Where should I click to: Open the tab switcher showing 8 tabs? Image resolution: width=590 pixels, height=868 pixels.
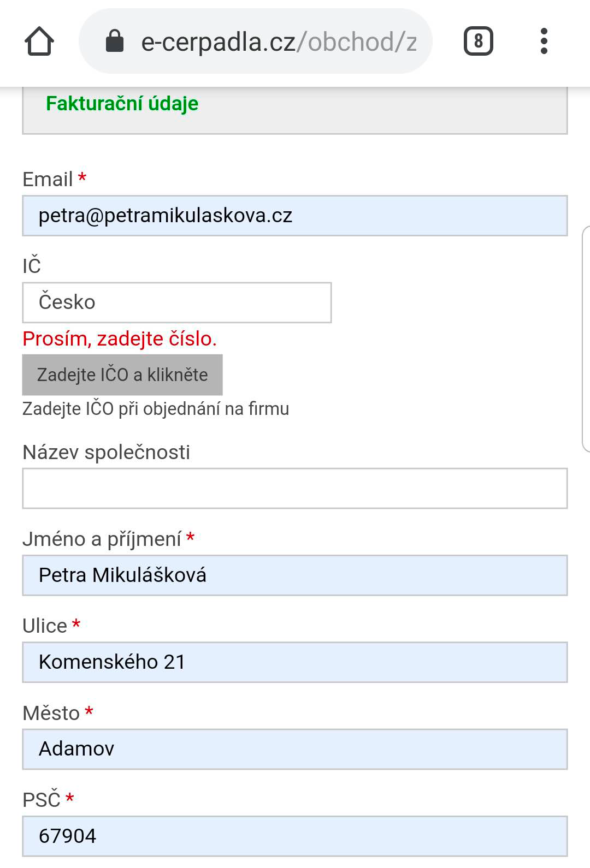click(x=478, y=41)
